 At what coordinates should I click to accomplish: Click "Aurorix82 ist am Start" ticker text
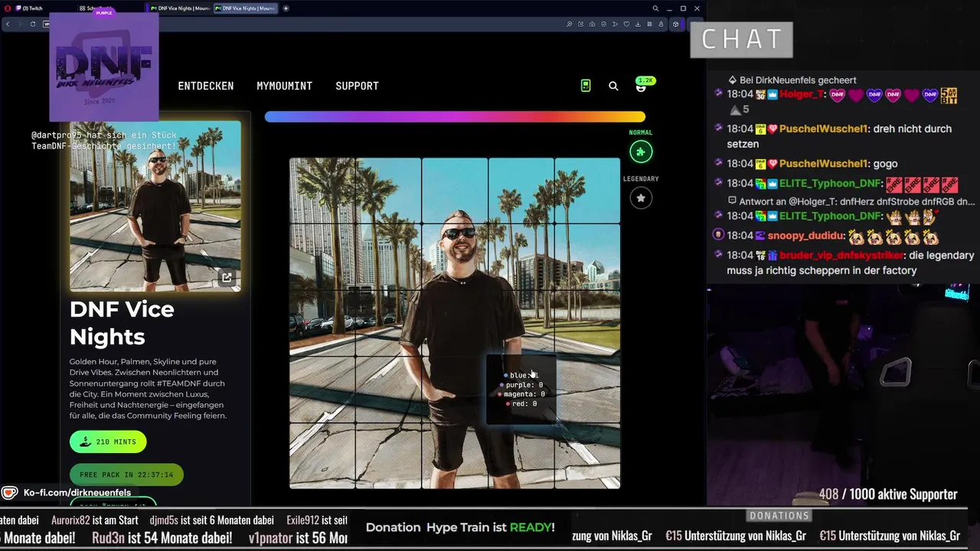point(95,520)
